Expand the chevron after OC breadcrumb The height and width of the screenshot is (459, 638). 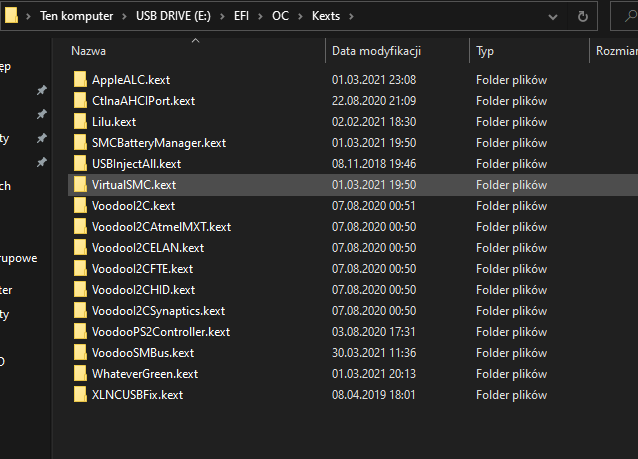pos(300,16)
